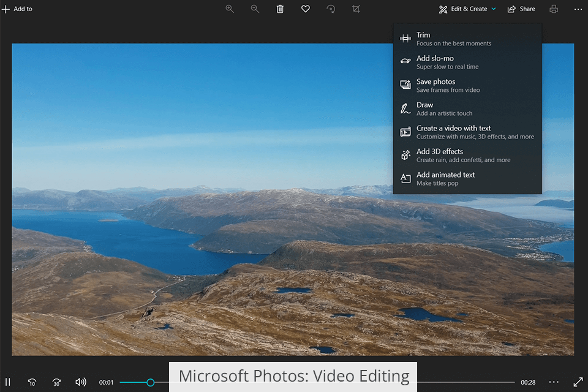Click the zoom out magnifier icon
588x392 pixels.
[255, 9]
